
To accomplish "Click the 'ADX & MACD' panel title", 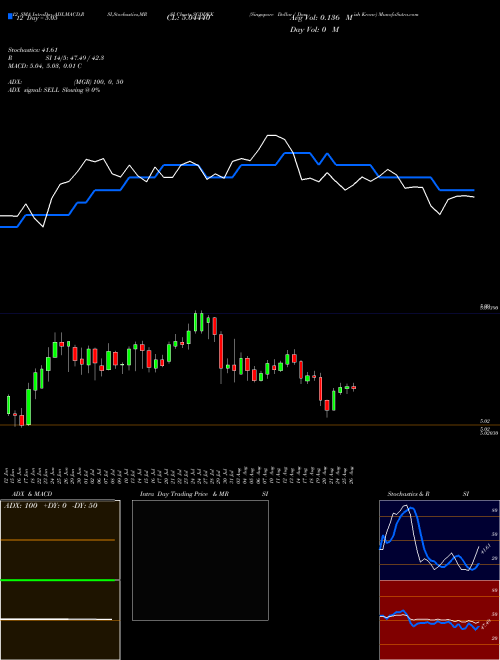I will [x=32, y=494].
